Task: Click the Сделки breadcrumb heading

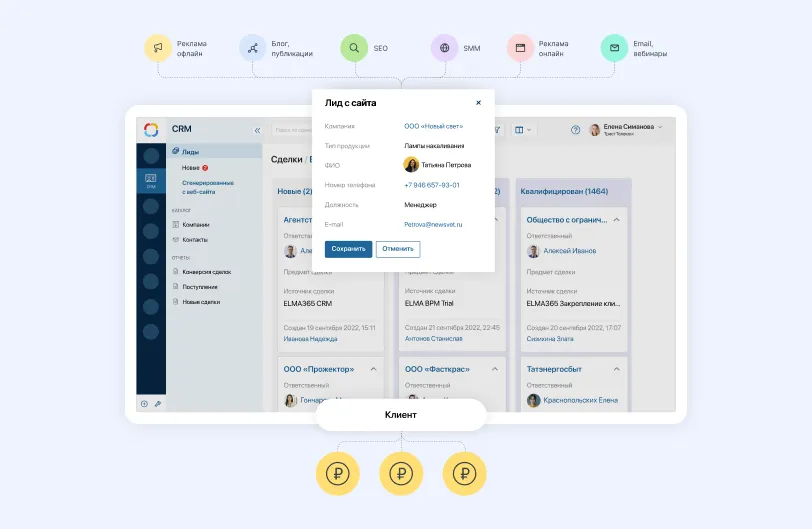Action: pos(286,159)
